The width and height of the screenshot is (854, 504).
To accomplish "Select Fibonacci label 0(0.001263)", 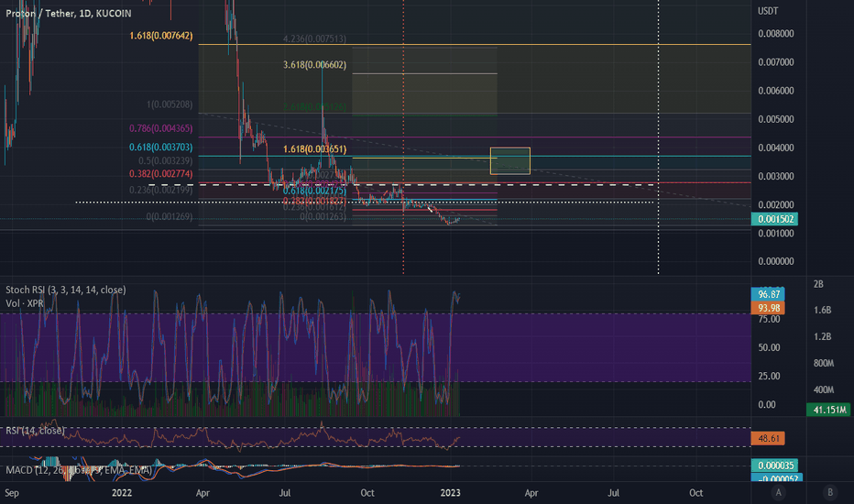I will 323,216.
